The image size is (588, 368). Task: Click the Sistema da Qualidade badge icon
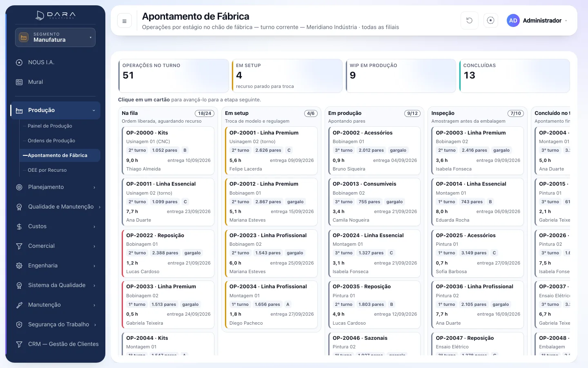point(19,285)
